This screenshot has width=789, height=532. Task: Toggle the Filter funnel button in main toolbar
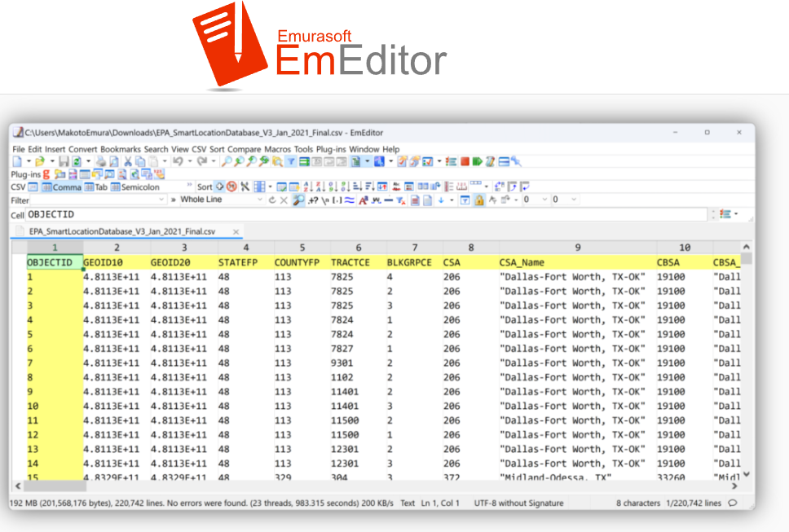click(291, 161)
